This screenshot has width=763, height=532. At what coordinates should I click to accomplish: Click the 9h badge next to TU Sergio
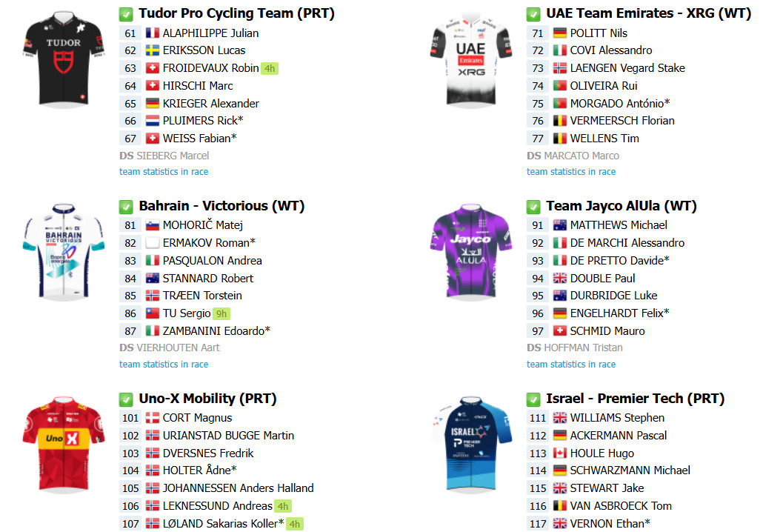221,313
